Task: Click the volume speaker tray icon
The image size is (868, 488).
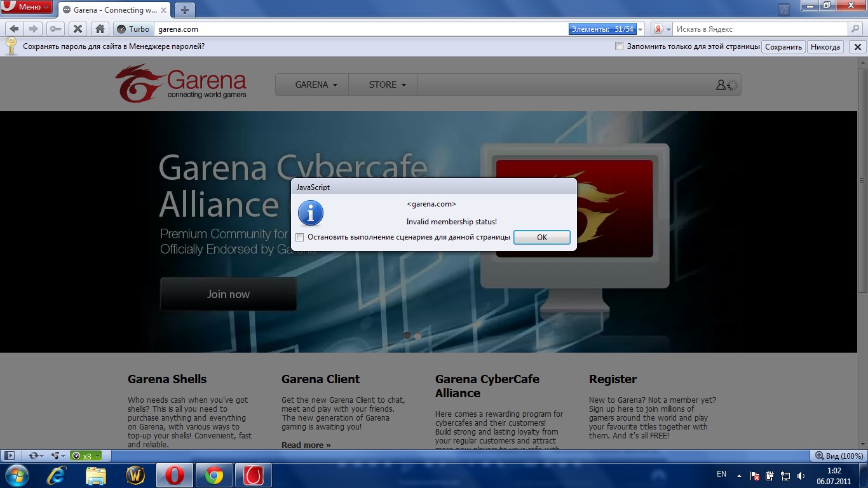Action: point(801,476)
